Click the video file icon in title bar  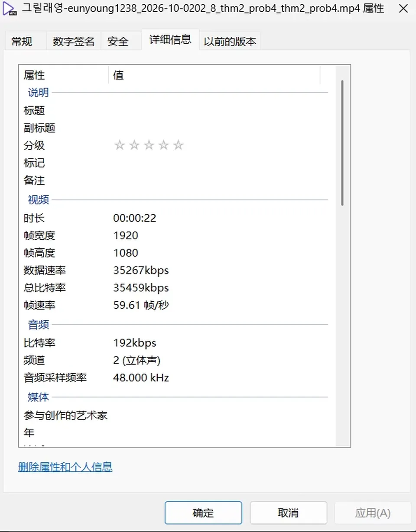pos(10,10)
